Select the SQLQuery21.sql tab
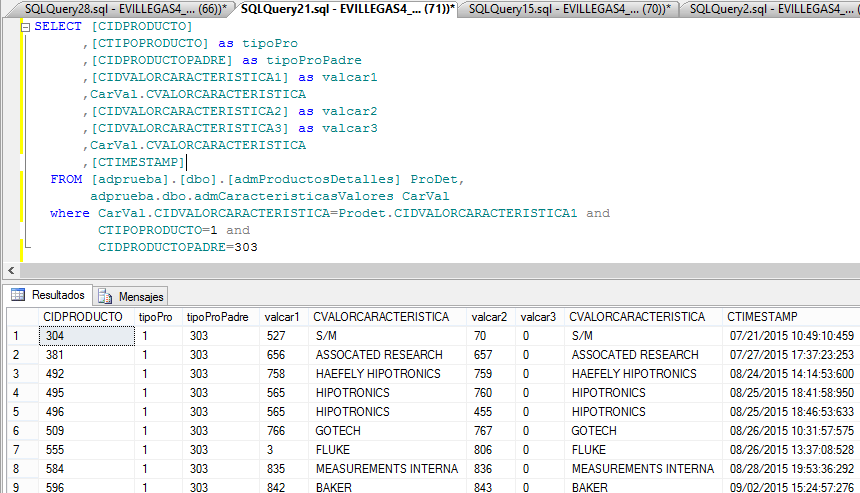 point(347,9)
